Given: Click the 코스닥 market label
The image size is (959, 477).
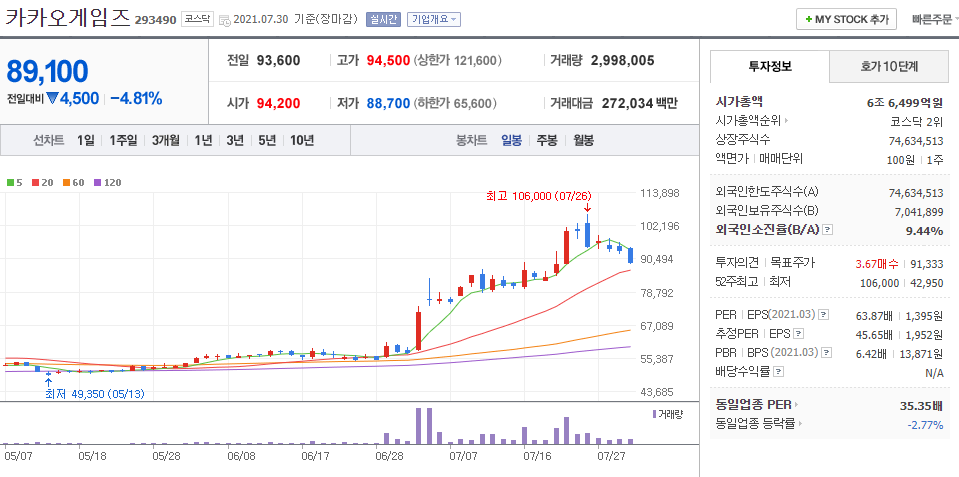Looking at the screenshot, I should coord(197,20).
